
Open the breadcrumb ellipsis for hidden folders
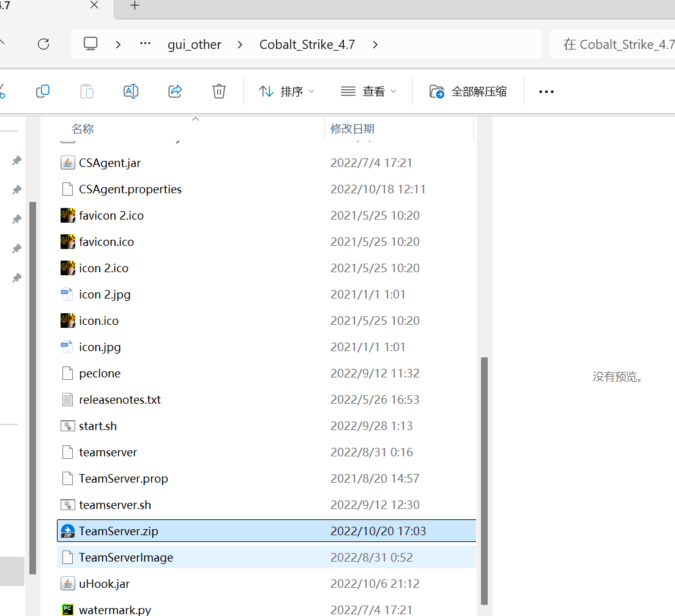pos(145,44)
